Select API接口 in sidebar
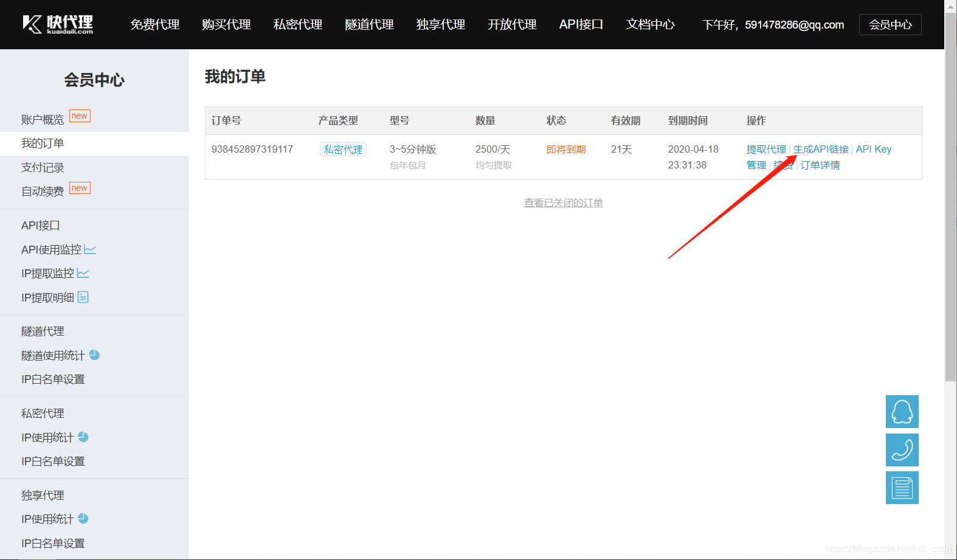The height and width of the screenshot is (560, 957). coord(41,226)
